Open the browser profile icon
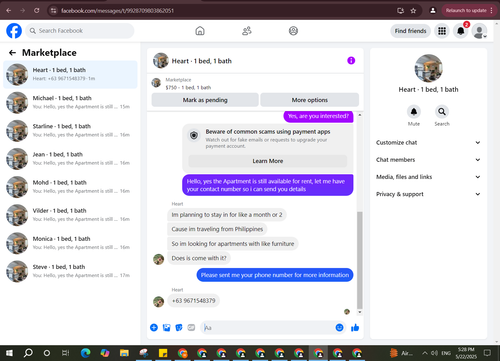This screenshot has width=500, height=361. pos(433,10)
